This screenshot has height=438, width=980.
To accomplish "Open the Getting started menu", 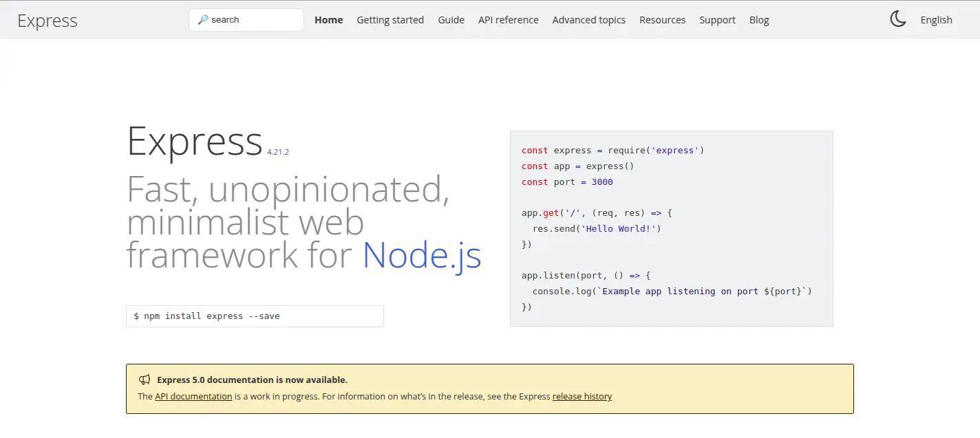I will (x=390, y=20).
